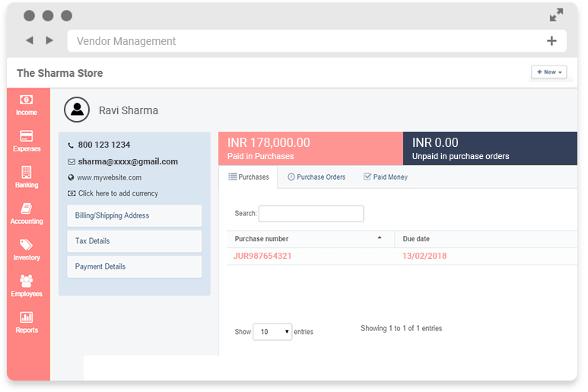Open the show entries count dropdown

click(x=272, y=332)
